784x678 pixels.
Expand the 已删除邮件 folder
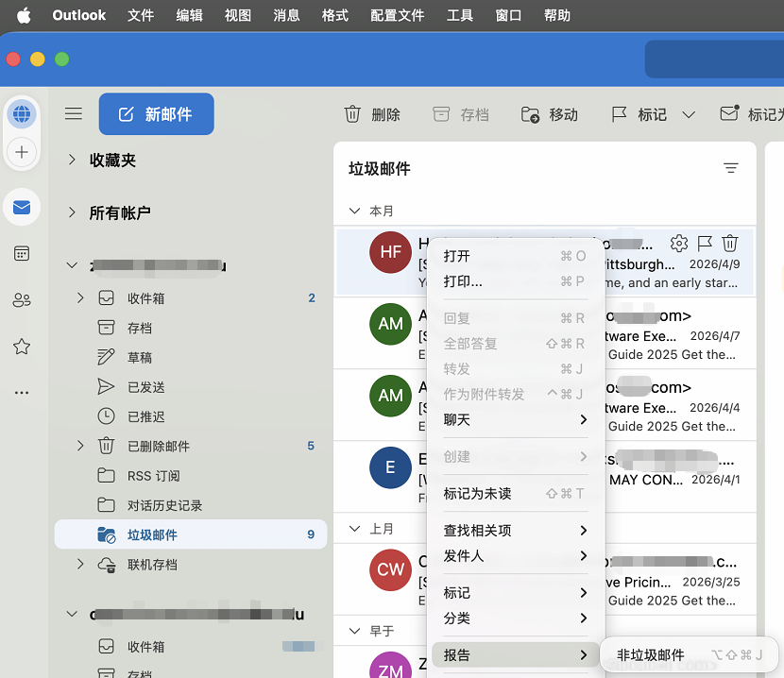tap(80, 446)
